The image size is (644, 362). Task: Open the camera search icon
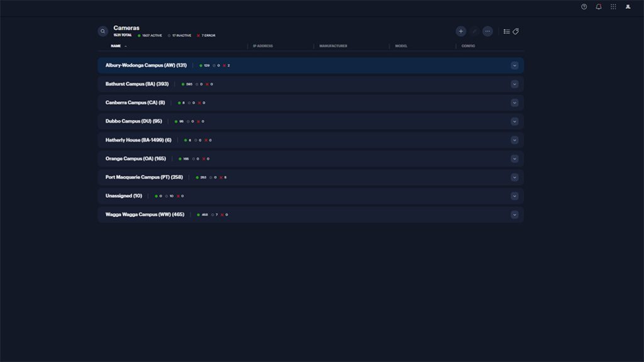pyautogui.click(x=103, y=31)
